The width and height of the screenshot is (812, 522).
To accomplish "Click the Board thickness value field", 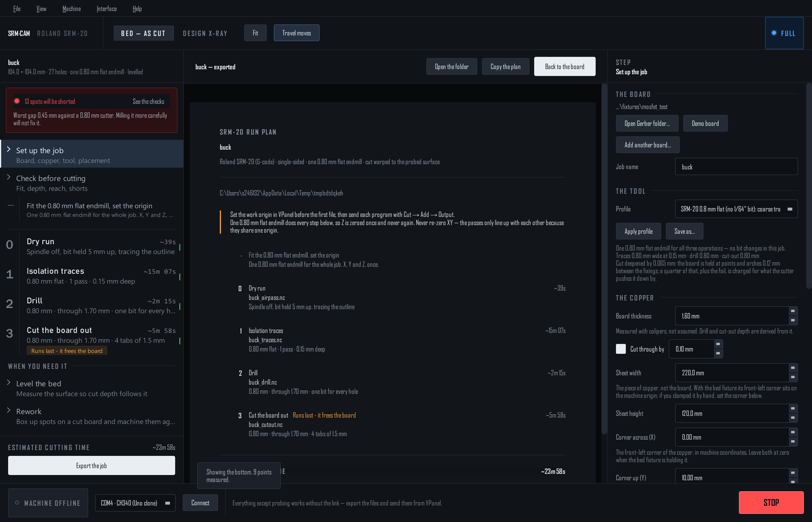I will (732, 316).
